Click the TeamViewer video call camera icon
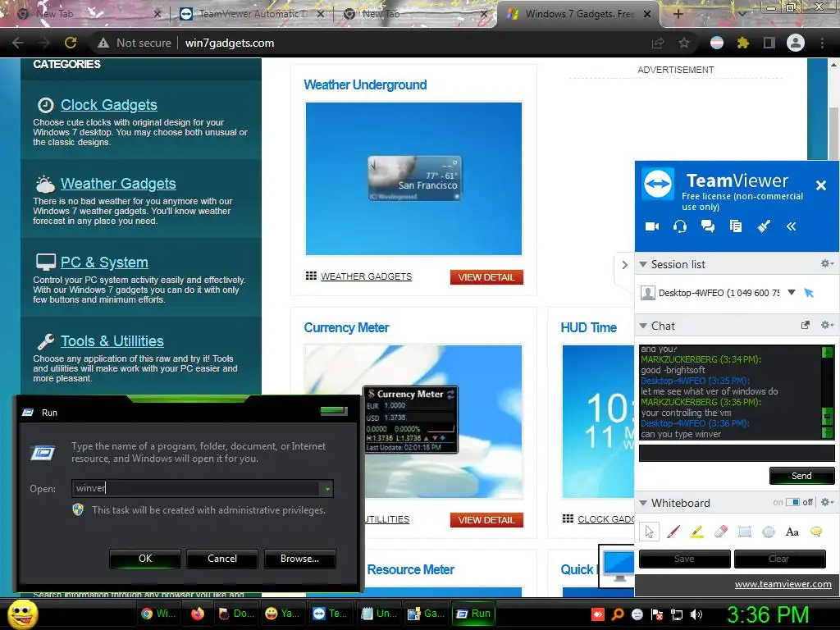This screenshot has width=840, height=630. (x=652, y=226)
